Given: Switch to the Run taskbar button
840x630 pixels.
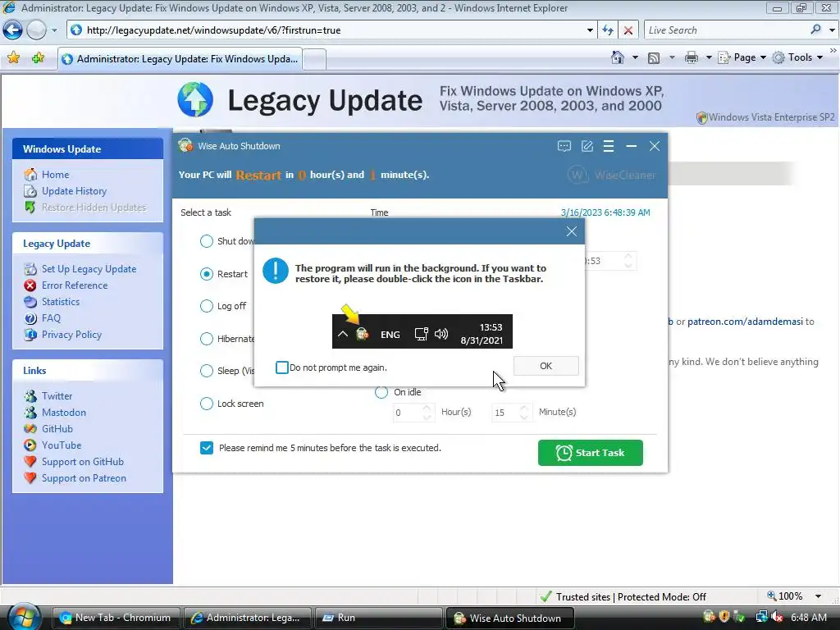Looking at the screenshot, I should (378, 618).
